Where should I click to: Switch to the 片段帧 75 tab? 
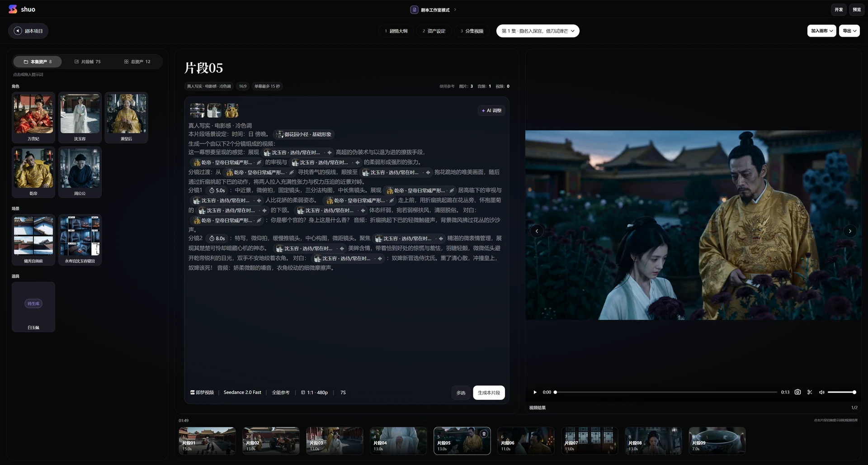click(88, 62)
